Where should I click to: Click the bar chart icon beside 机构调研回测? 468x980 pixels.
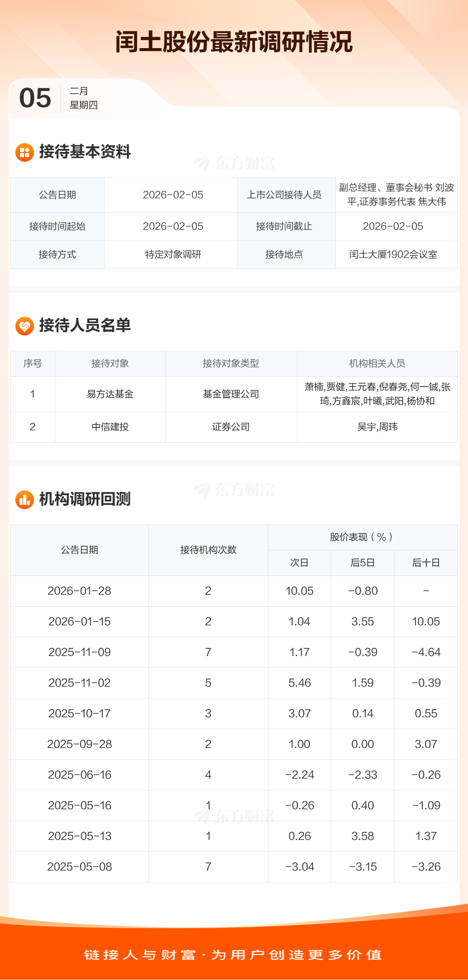(x=25, y=500)
